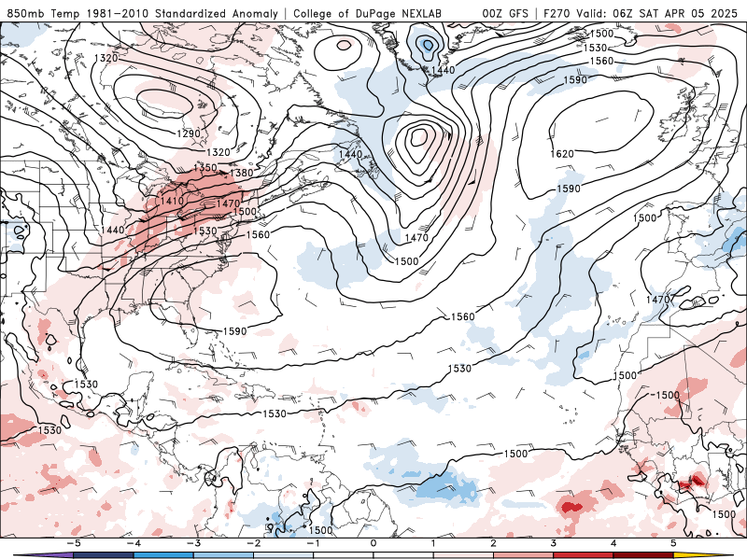747x560 pixels.
Task: Click the 'College of DuPage NEXLAB' header text
Action: pos(367,13)
